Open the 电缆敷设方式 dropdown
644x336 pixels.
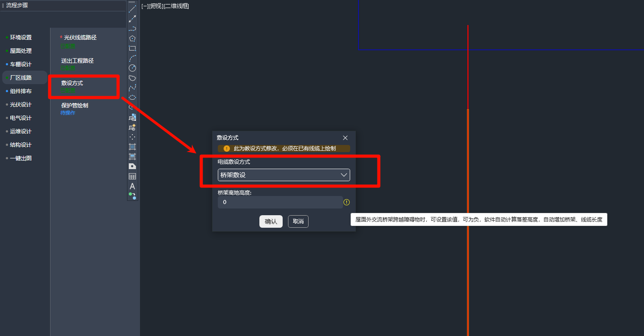pyautogui.click(x=284, y=175)
